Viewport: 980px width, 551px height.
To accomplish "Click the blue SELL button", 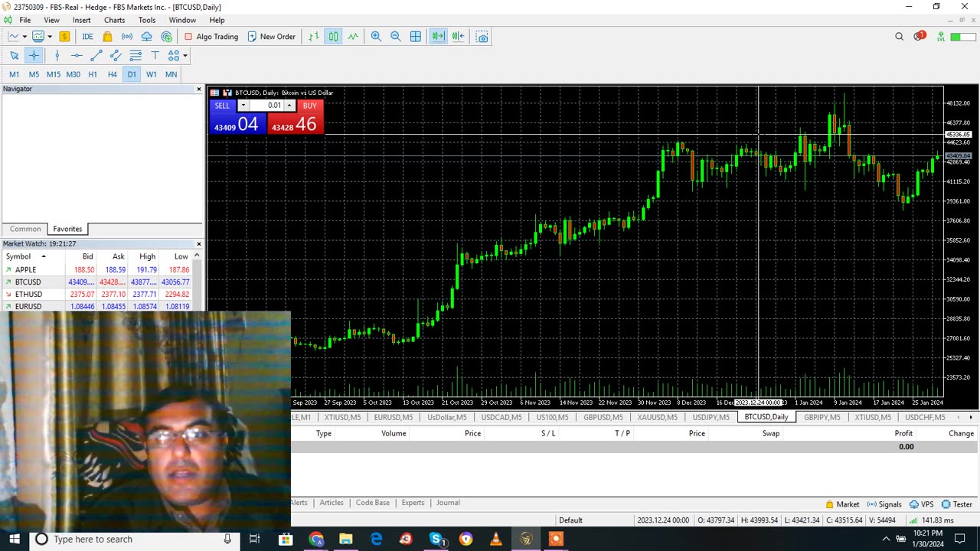I will 222,106.
